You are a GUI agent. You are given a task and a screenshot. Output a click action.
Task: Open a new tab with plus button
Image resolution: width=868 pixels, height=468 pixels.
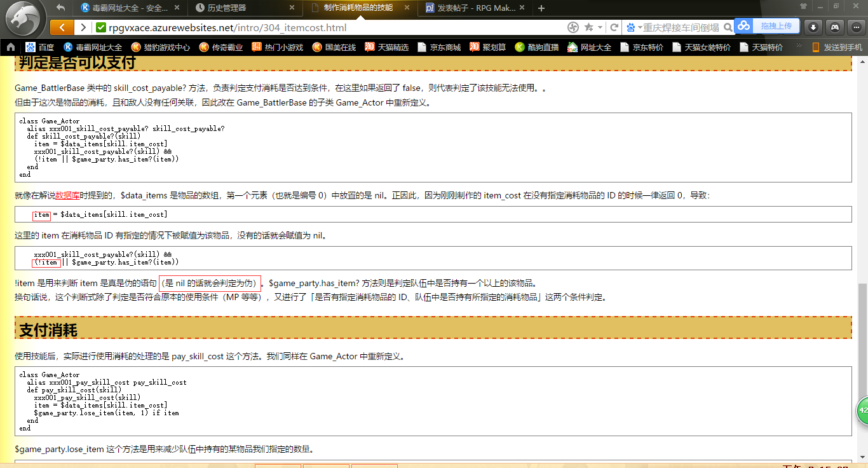pos(541,8)
